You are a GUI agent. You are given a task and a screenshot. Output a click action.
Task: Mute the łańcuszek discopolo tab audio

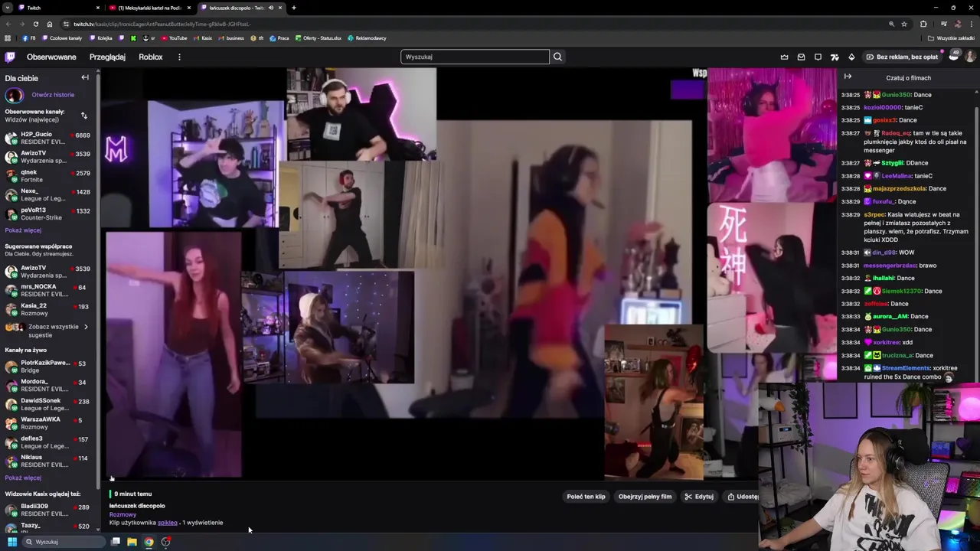point(270,8)
